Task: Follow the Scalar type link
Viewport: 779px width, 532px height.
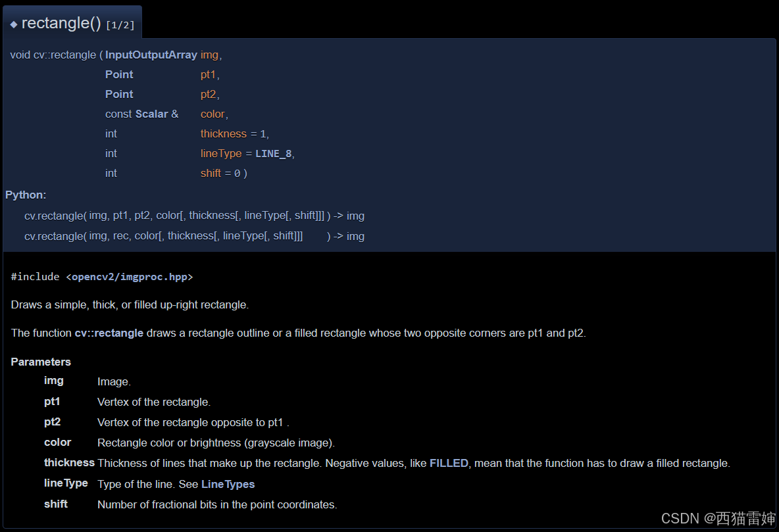Action: click(x=151, y=114)
